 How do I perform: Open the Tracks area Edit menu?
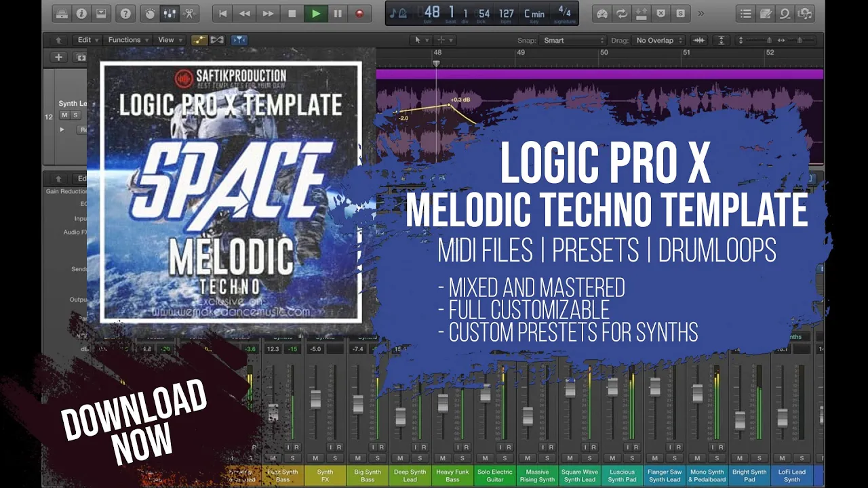point(87,40)
